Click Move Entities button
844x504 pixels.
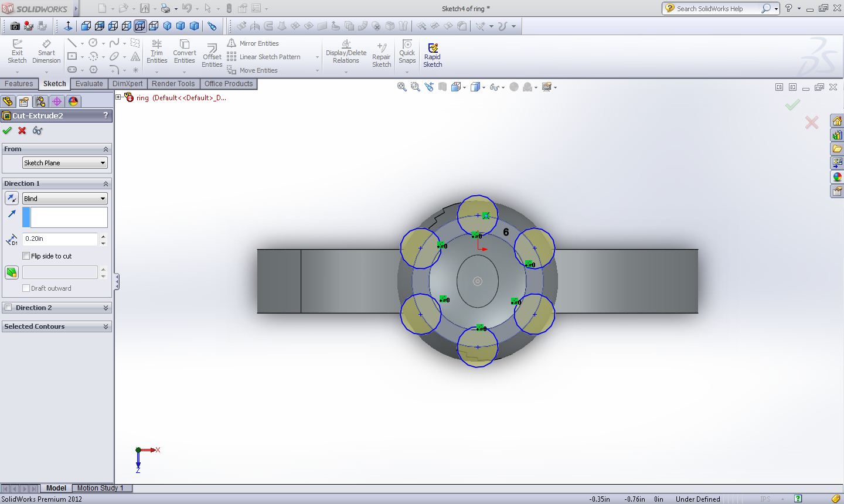(253, 70)
